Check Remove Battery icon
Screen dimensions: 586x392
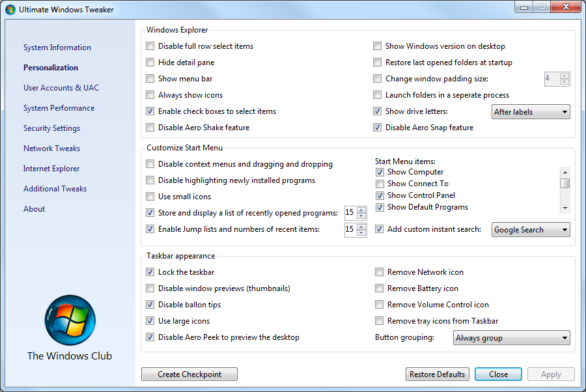click(x=380, y=288)
